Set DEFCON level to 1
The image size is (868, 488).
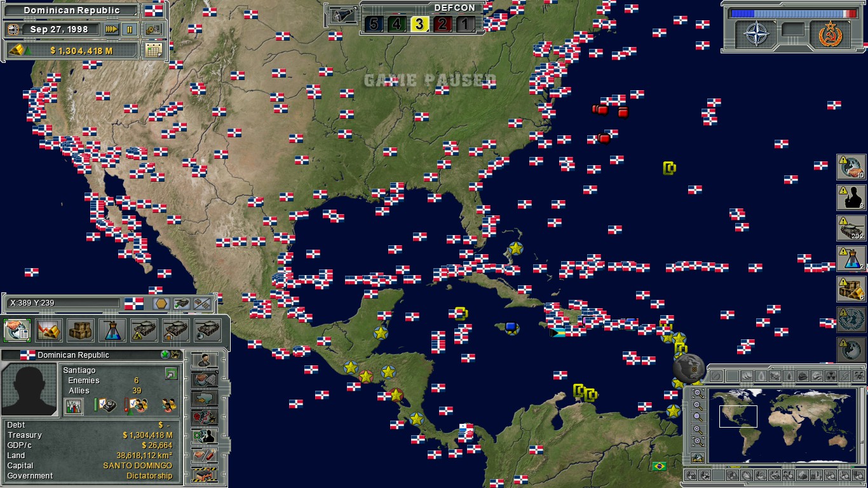point(466,24)
